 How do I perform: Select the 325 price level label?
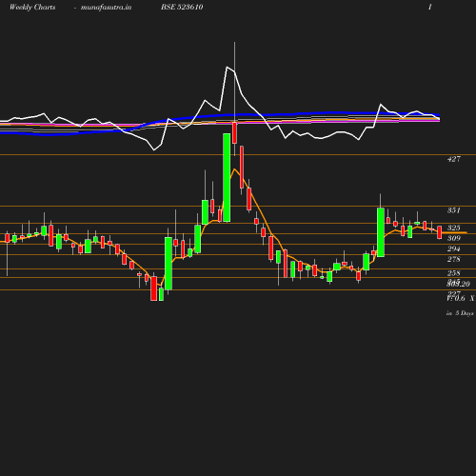click(x=454, y=228)
